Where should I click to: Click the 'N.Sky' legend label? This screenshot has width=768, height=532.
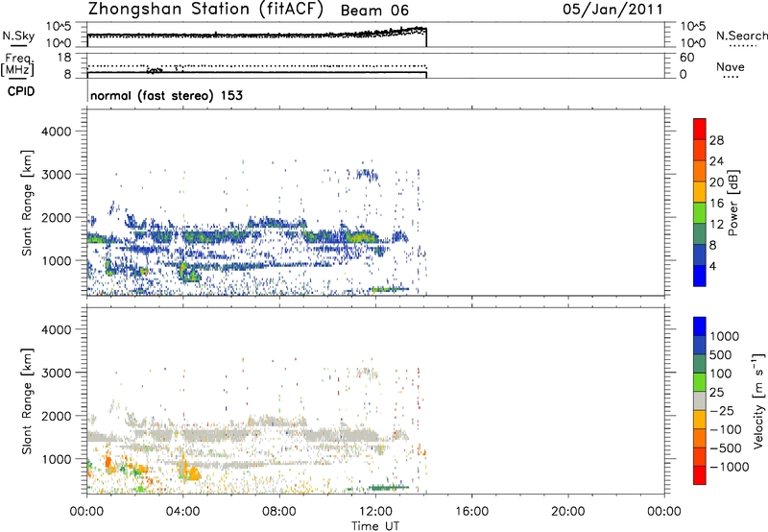tap(18, 36)
